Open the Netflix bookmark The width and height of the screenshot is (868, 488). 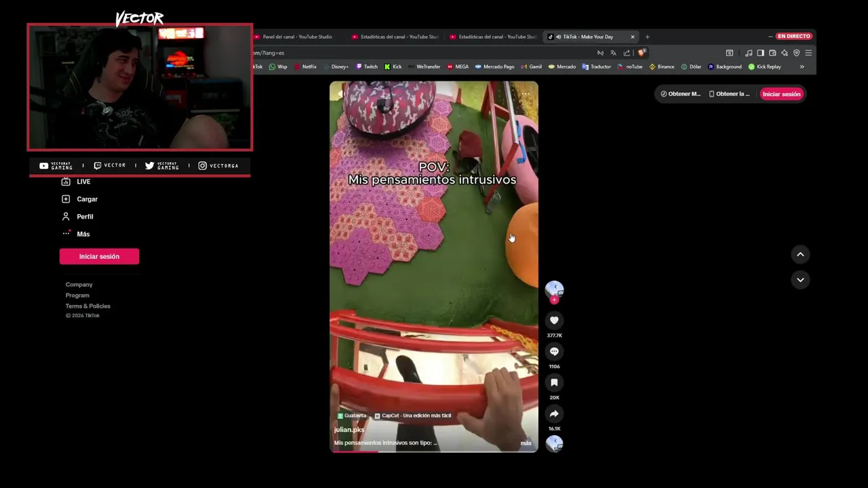[x=305, y=66]
